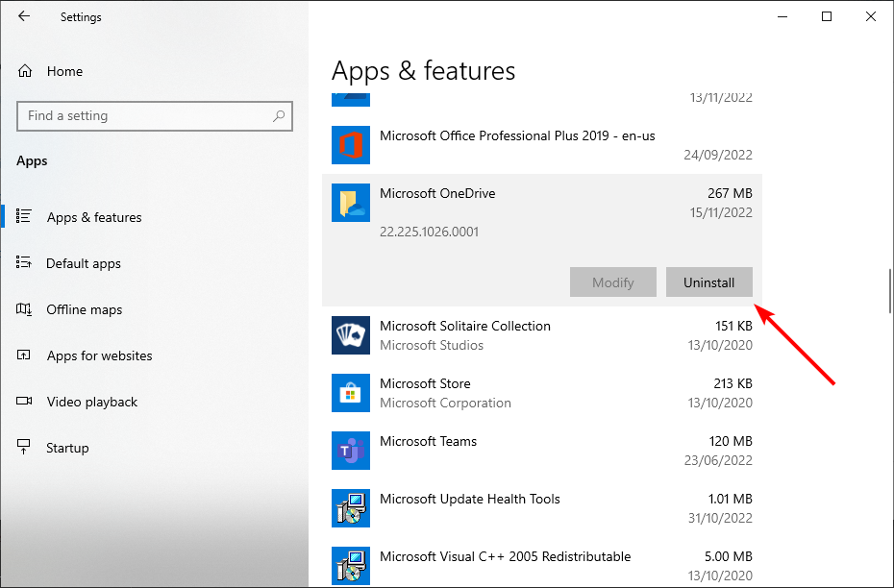Click the 24/09/2022 Office install date
The width and height of the screenshot is (894, 588).
point(718,155)
